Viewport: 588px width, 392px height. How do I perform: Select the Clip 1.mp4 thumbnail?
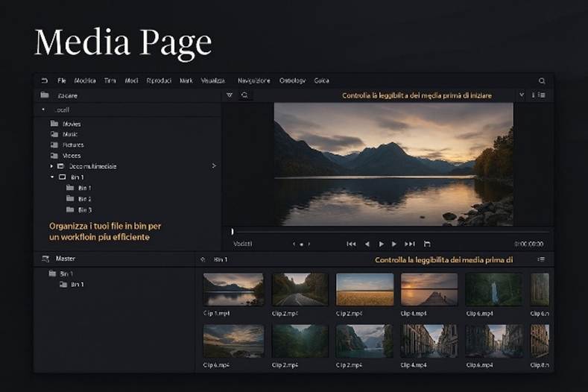(x=233, y=289)
